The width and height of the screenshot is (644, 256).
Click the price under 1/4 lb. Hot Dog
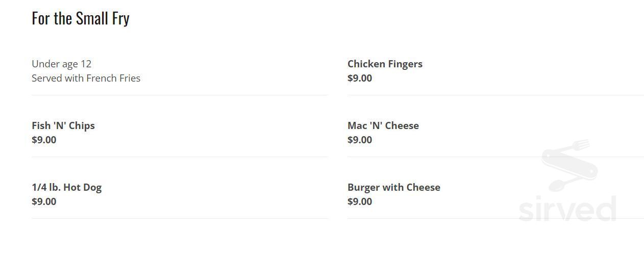coord(44,201)
